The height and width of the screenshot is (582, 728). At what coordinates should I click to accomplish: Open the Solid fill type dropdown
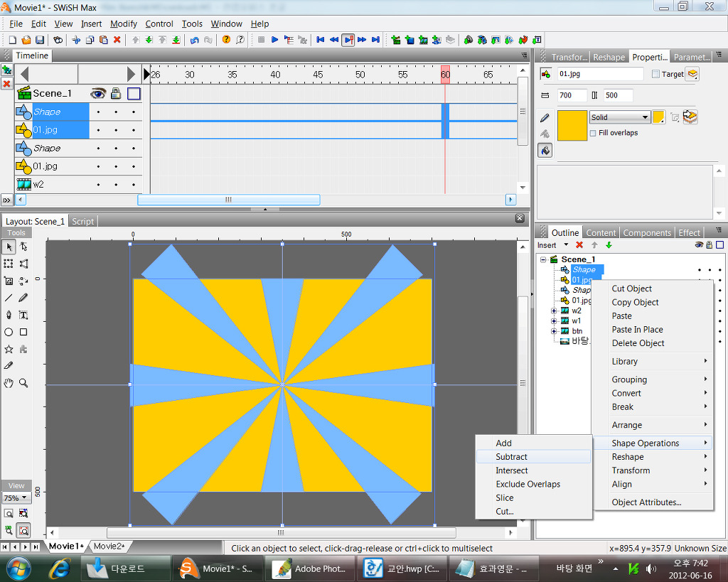point(619,117)
